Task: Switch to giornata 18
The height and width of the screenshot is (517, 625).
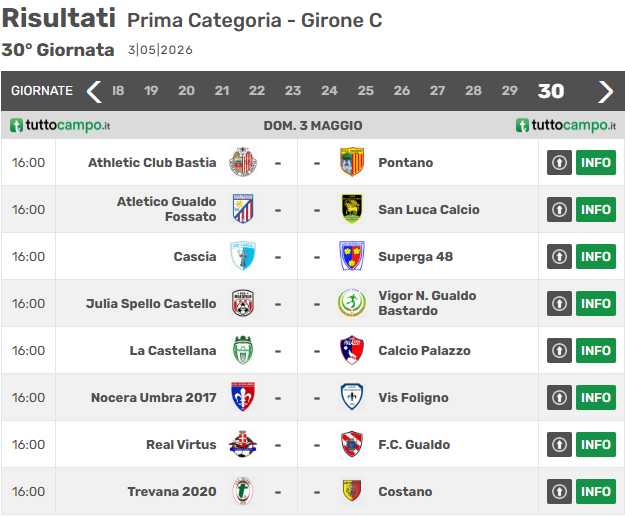Action: pos(118,91)
